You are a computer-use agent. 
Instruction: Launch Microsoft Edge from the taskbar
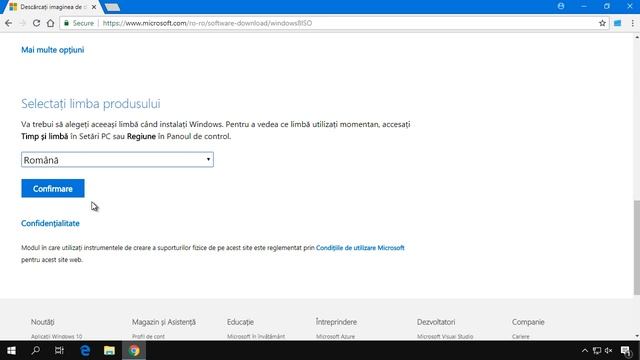click(85, 351)
